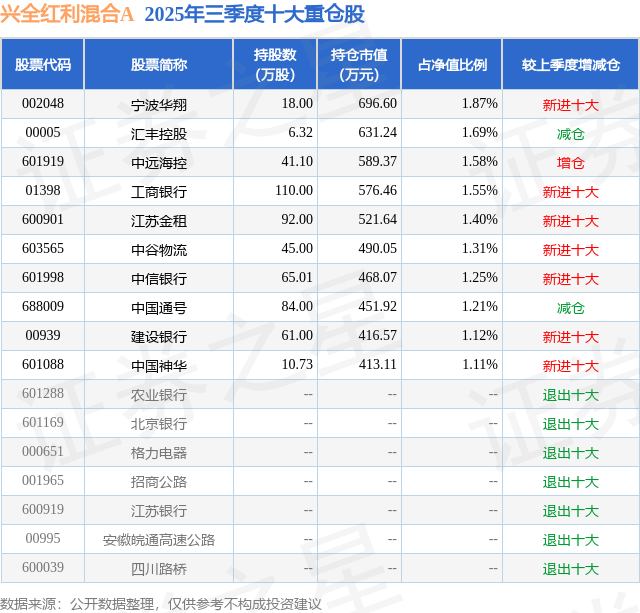Select stock code 00995
This screenshot has height=613, width=640.
43,538
